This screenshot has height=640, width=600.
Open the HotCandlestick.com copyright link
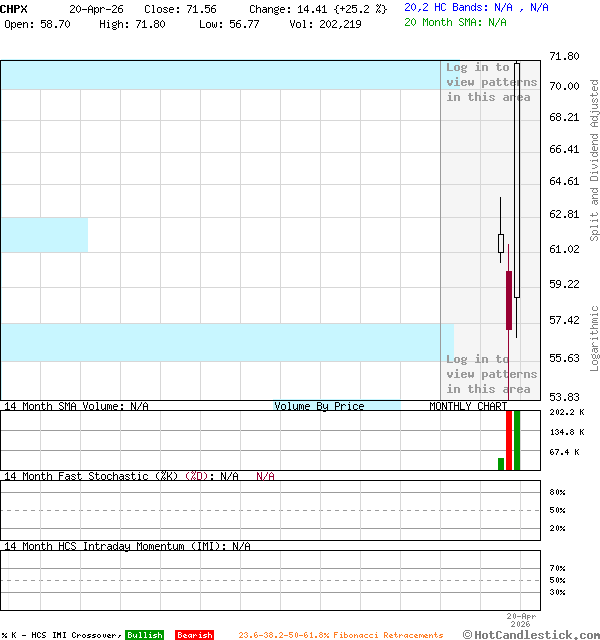click(x=530, y=634)
